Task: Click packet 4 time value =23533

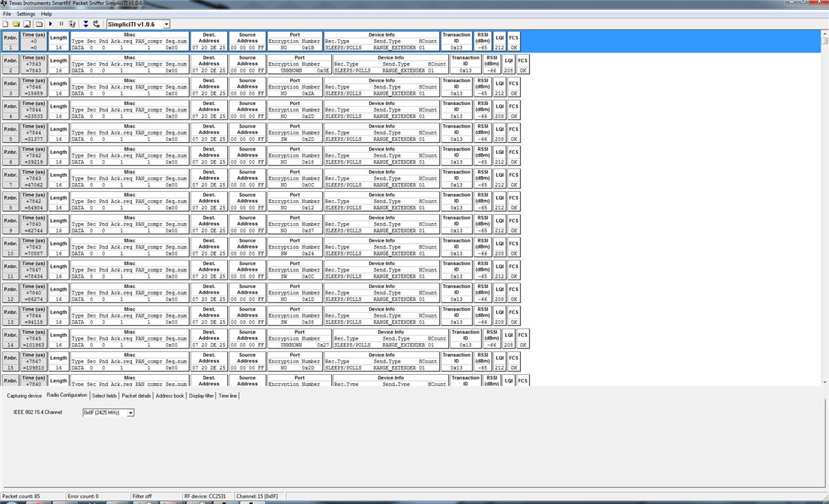Action: point(34,116)
